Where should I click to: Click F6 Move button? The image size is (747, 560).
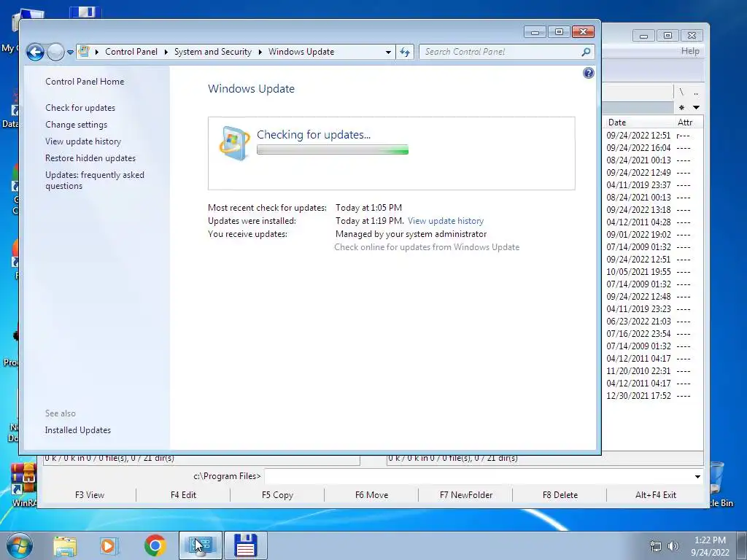371,495
